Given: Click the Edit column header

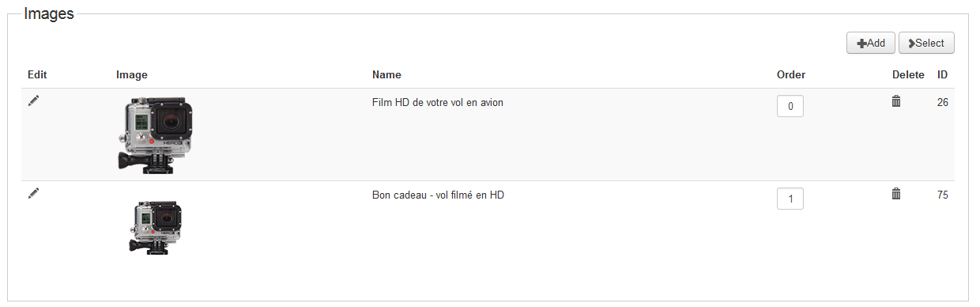Looking at the screenshot, I should tap(37, 75).
